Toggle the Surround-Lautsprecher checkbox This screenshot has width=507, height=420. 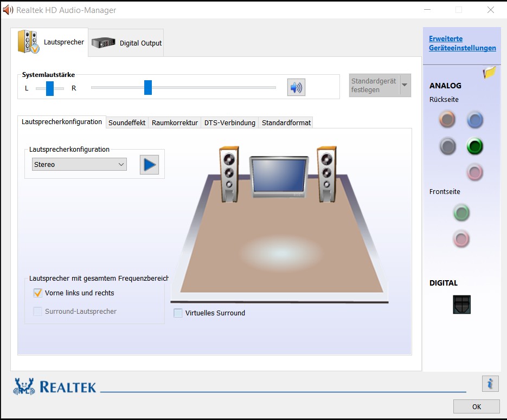pos(38,312)
